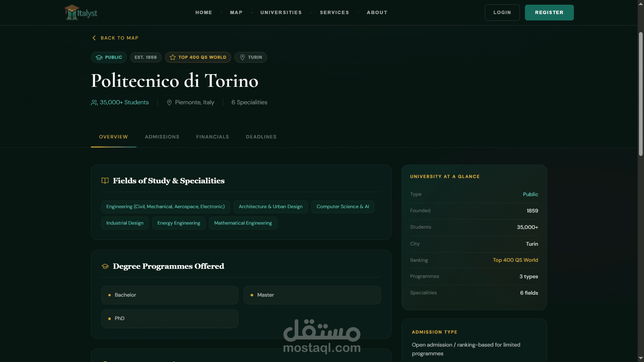Click the location pin in Turin badge

coord(242,57)
